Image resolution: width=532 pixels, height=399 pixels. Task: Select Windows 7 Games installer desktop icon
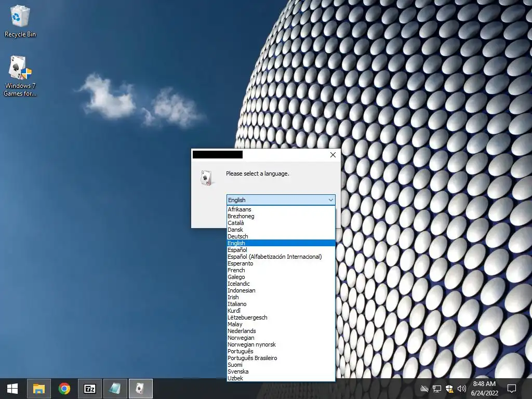(x=20, y=76)
